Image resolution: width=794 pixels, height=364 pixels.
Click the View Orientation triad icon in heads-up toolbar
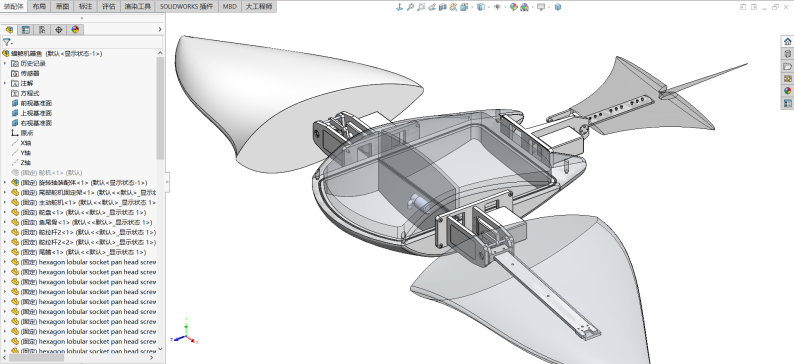pyautogui.click(x=400, y=7)
